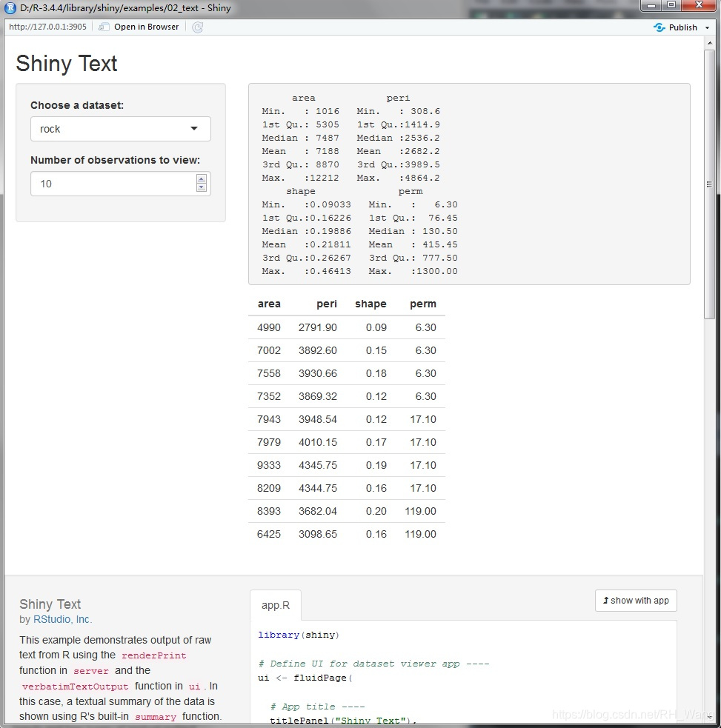Click the shape cell 0.20

click(376, 511)
